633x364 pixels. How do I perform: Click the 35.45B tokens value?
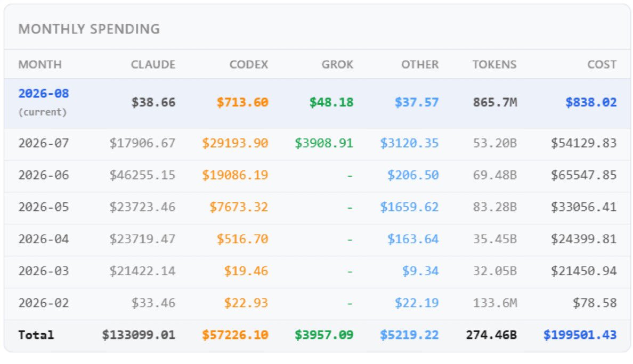(x=495, y=239)
